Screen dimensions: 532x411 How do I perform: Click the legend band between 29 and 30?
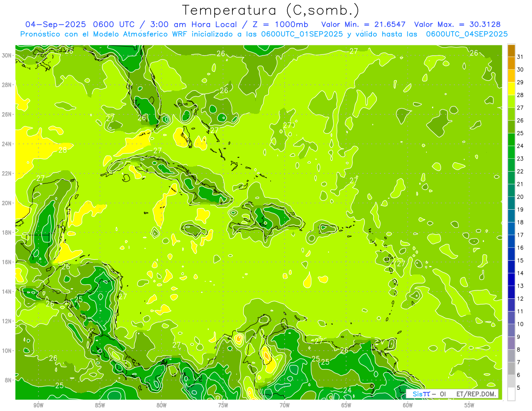pos(511,76)
